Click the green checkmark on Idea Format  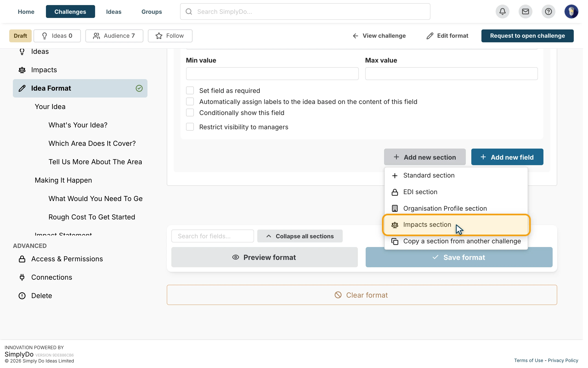click(x=139, y=88)
